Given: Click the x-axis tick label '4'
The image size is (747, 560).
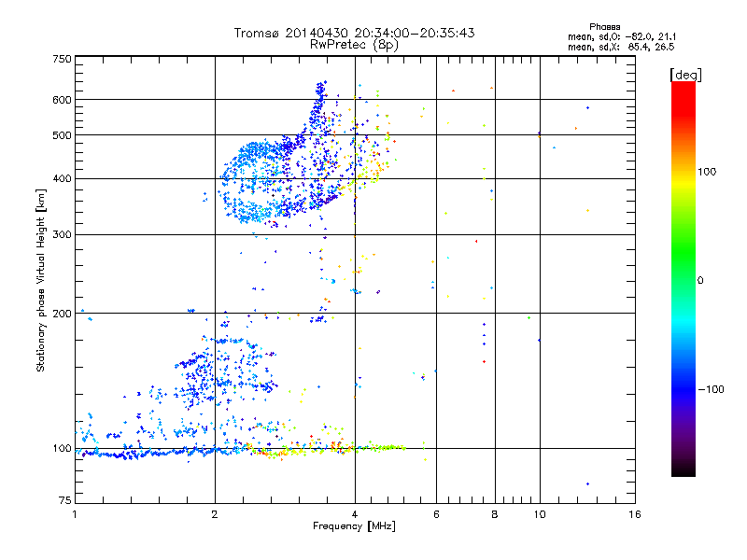Looking at the screenshot, I should [355, 514].
